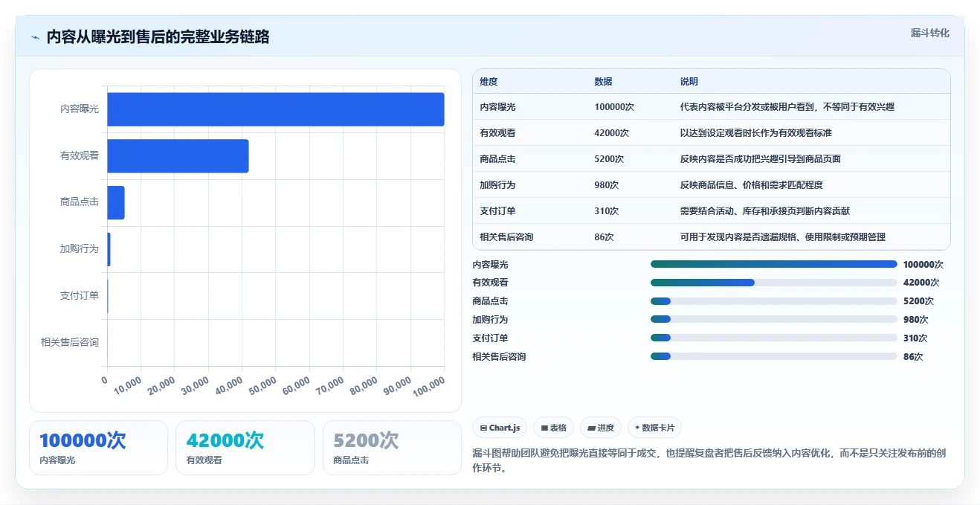Click the 980次 value in the table
The width and height of the screenshot is (980, 505).
[x=607, y=185]
